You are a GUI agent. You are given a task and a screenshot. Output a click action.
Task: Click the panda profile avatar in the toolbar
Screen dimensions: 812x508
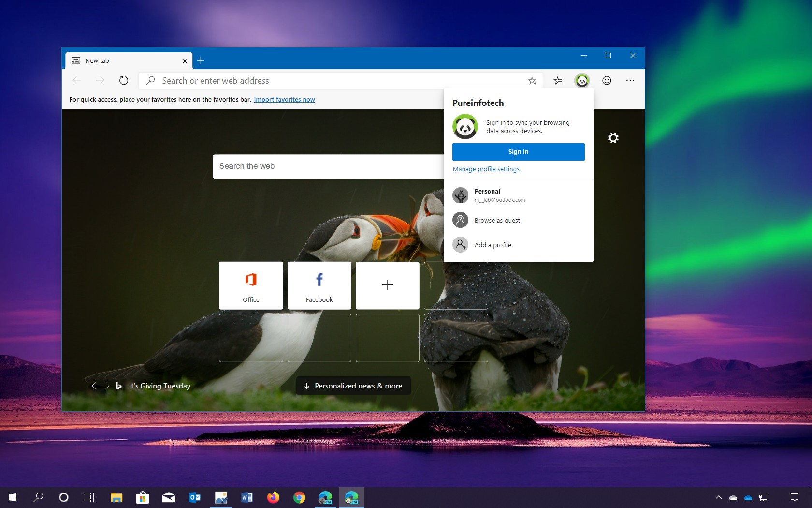(582, 81)
